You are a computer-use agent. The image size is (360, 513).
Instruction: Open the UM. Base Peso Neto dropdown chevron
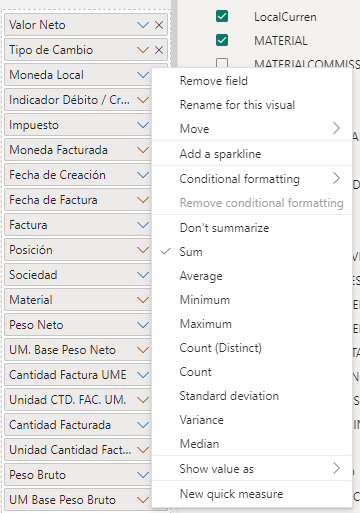tap(143, 350)
